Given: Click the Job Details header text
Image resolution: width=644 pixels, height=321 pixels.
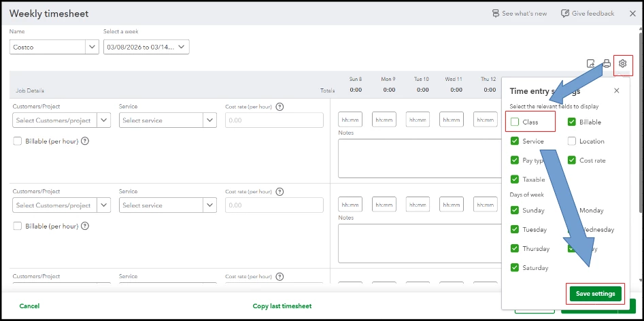Looking at the screenshot, I should pos(30,90).
